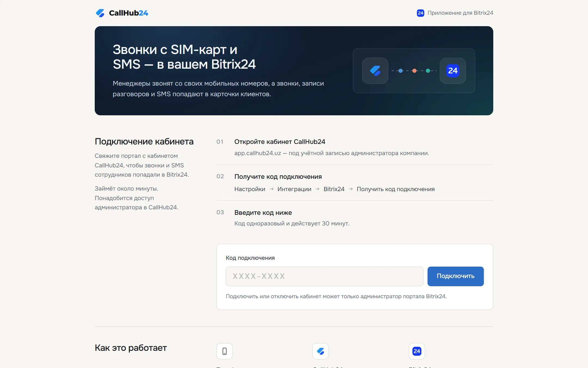
Task: Click 'Получить код подключения' breadcrumb item
Action: click(x=396, y=189)
